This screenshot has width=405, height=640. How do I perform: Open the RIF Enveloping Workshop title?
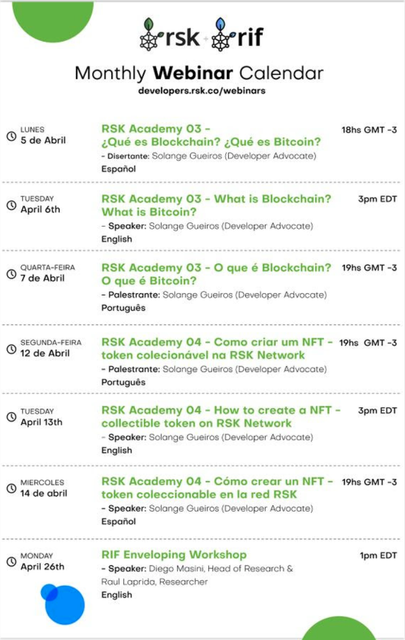point(174,555)
